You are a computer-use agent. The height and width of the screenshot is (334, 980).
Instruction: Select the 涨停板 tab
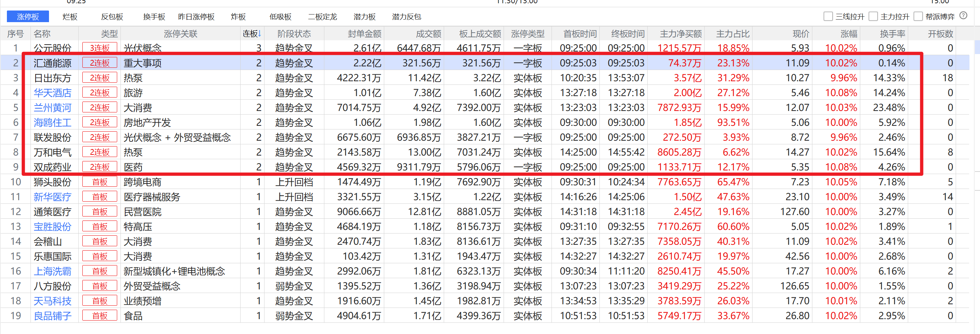click(28, 16)
